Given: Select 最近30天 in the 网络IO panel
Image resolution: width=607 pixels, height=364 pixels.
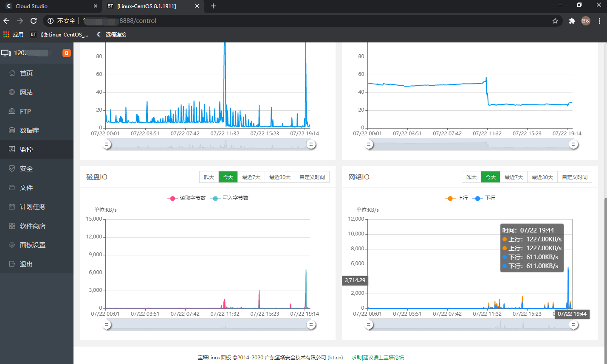Looking at the screenshot, I should pos(542,177).
